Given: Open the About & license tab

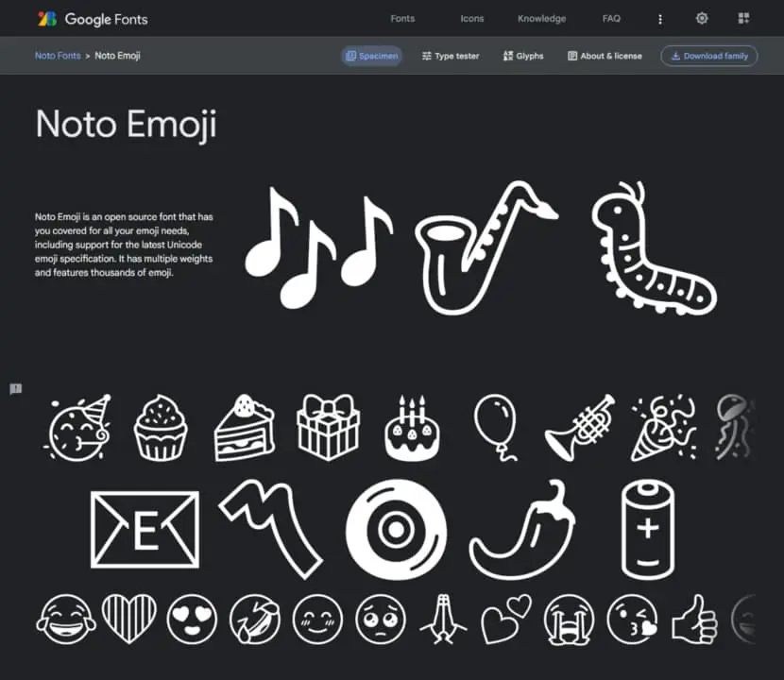Looking at the screenshot, I should click(605, 56).
